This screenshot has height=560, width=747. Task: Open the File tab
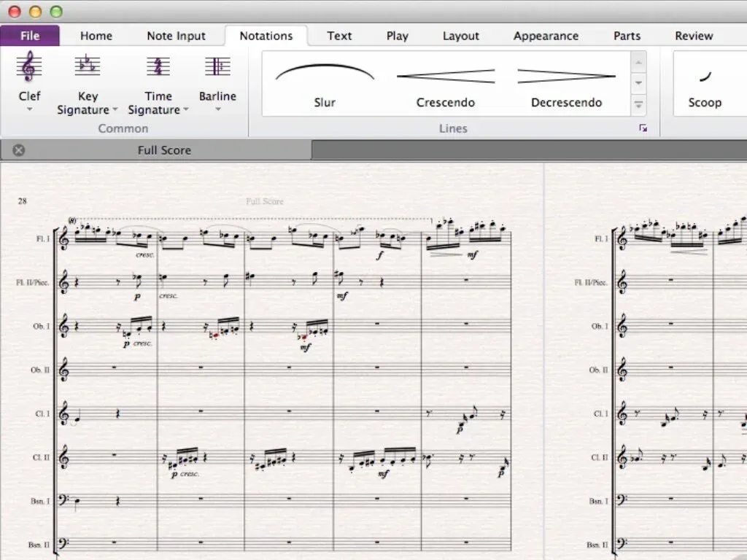point(30,36)
